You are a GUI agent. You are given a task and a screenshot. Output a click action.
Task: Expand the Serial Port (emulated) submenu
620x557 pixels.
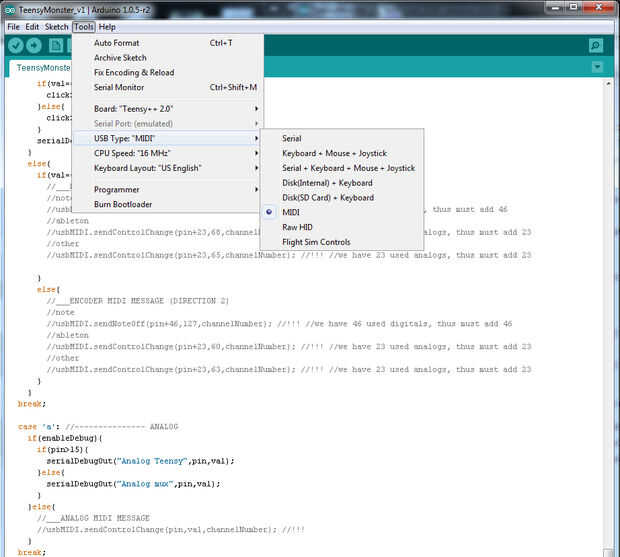coord(168,124)
